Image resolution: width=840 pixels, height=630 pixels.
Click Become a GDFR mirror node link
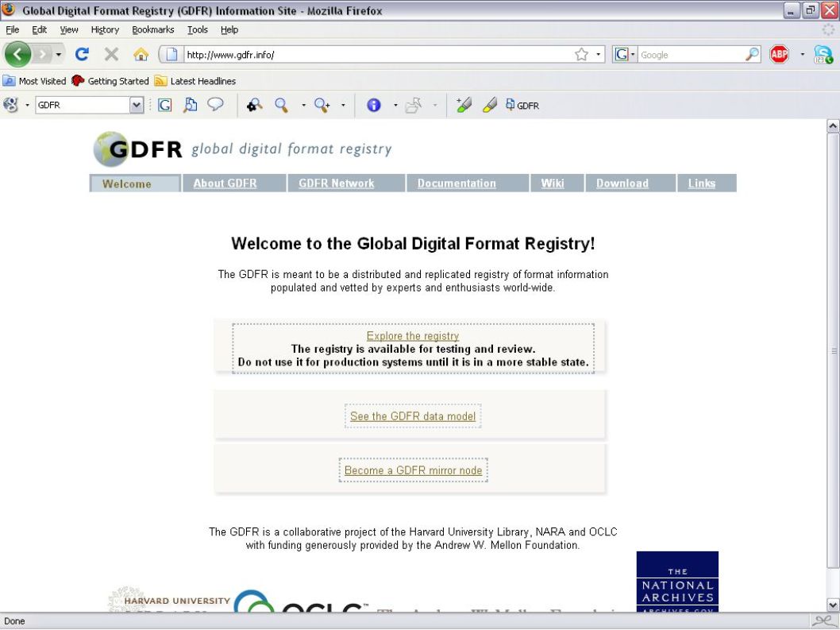413,470
